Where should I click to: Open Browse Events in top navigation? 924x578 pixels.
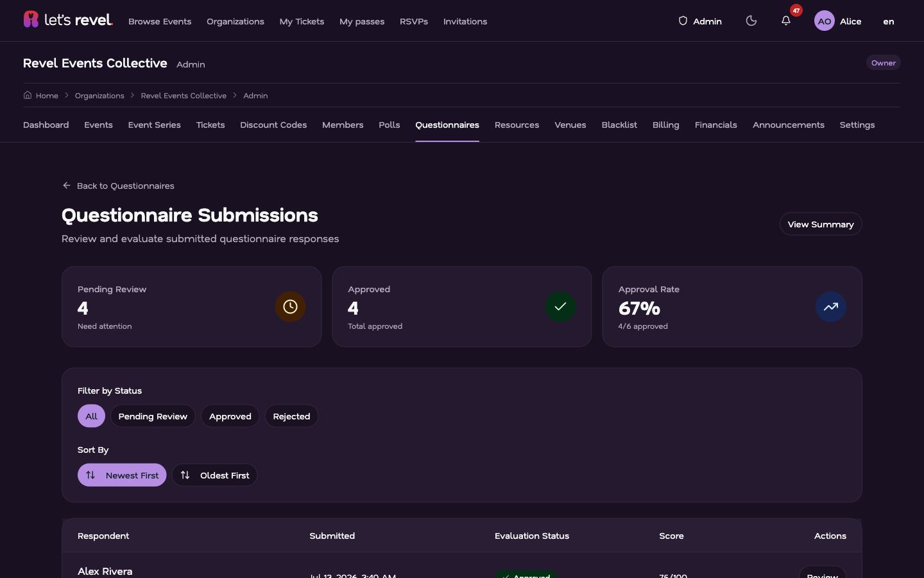160,21
